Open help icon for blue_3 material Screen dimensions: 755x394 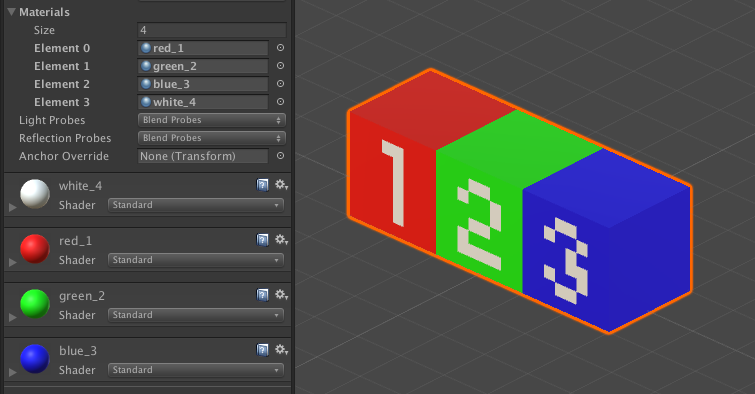262,350
